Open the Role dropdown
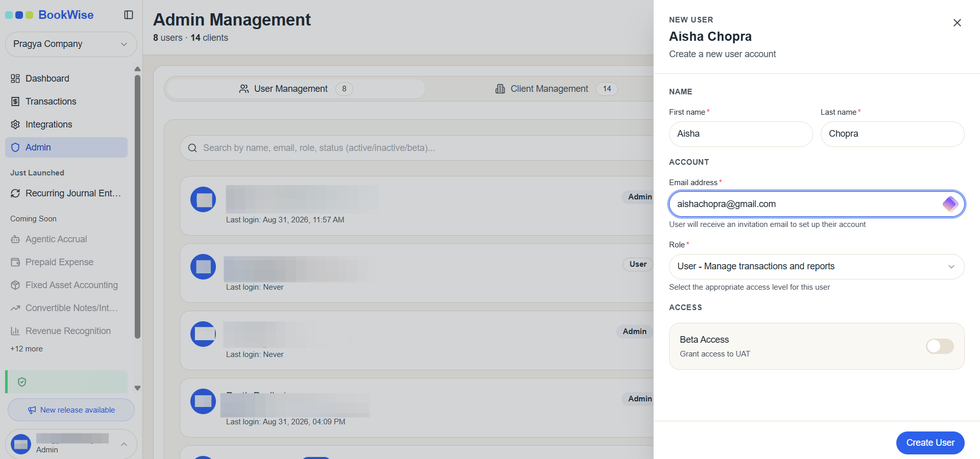The image size is (980, 459). 817,267
